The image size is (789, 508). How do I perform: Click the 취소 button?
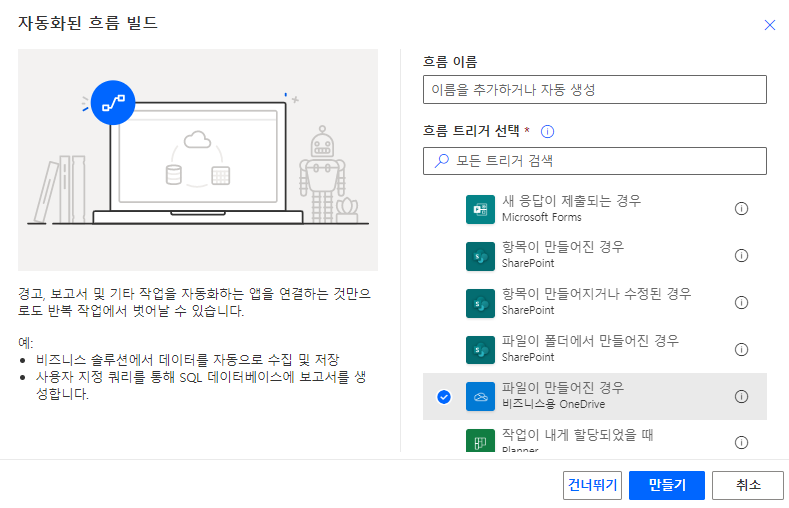[748, 485]
